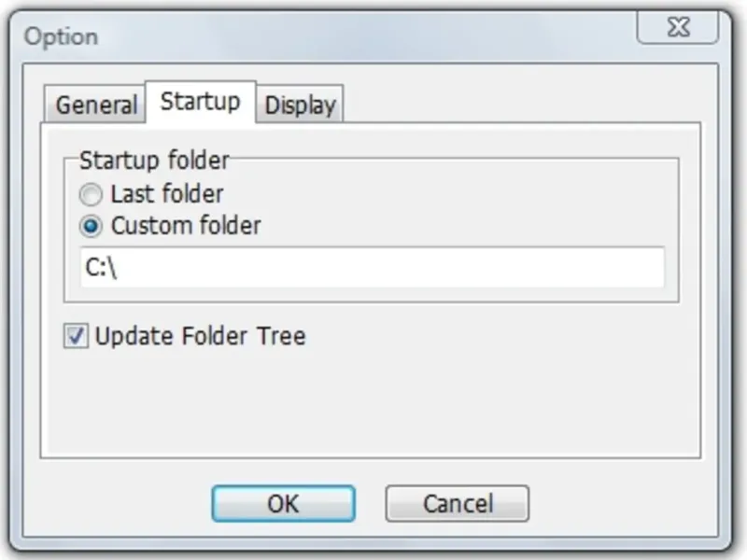Image resolution: width=747 pixels, height=560 pixels.
Task: Click the Option title bar text
Action: click(x=61, y=36)
